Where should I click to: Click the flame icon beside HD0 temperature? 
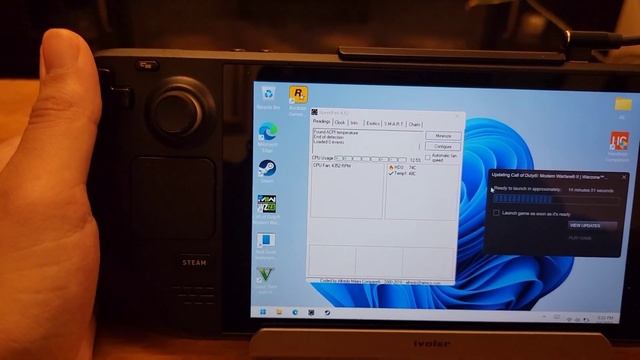coord(391,167)
